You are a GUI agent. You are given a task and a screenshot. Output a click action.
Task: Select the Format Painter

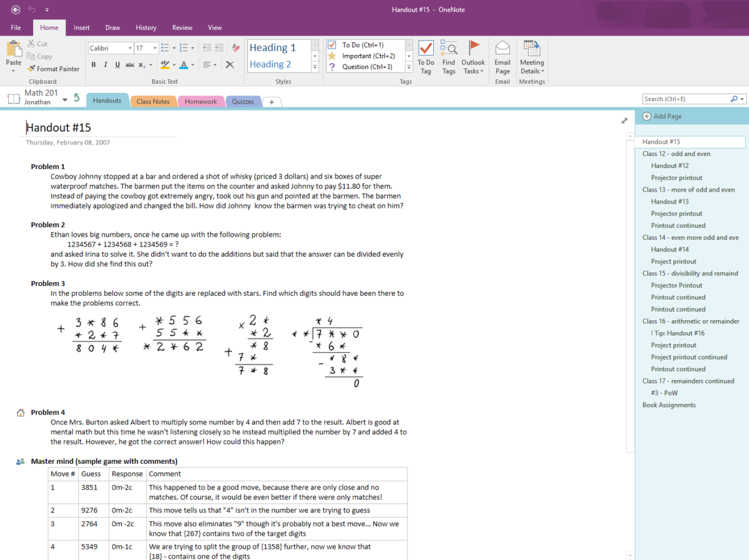(53, 69)
